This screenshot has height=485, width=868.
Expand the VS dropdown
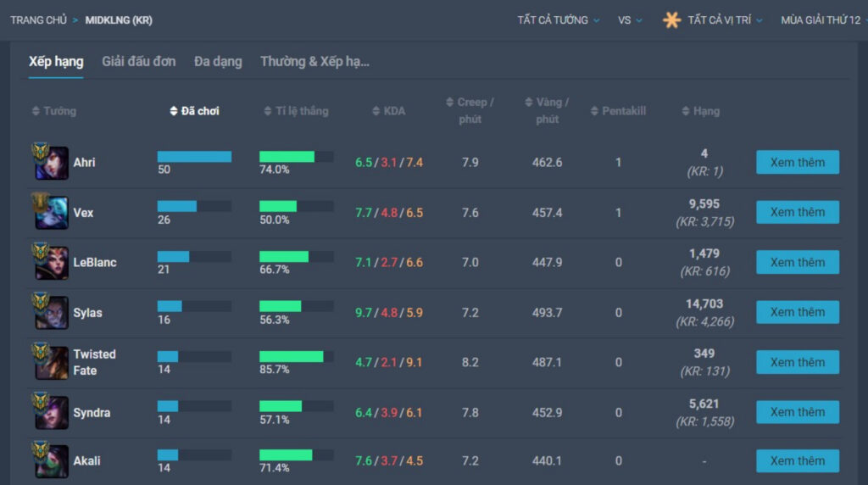tap(630, 20)
